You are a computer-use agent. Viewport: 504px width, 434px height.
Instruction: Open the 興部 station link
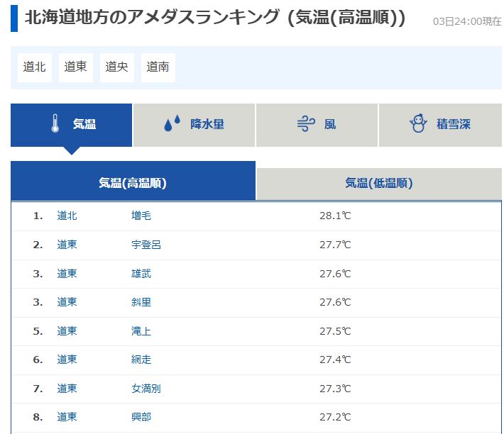click(141, 417)
